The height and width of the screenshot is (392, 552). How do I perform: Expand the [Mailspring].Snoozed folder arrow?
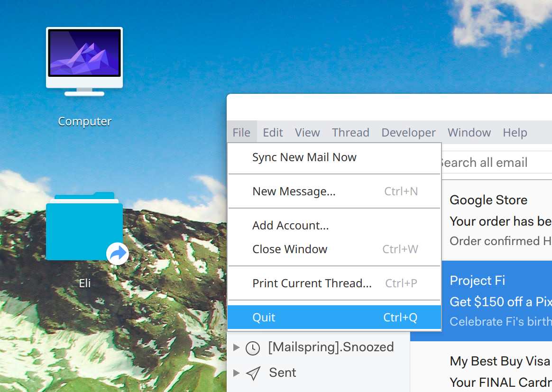[x=237, y=347]
